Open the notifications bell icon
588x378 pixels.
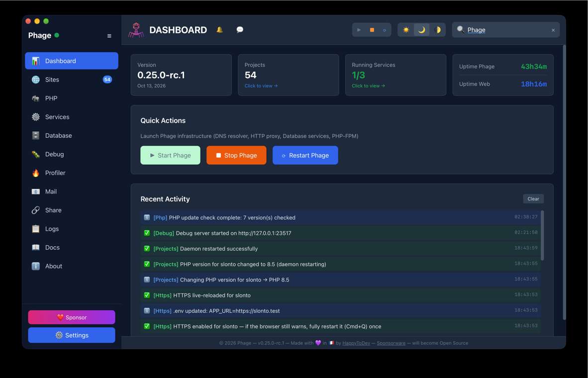tap(220, 30)
